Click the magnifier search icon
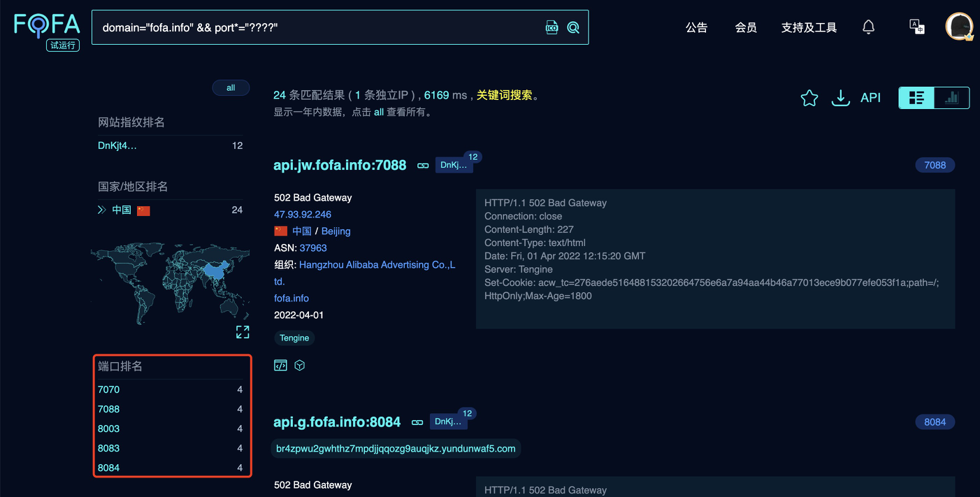The height and width of the screenshot is (497, 980). coord(573,27)
